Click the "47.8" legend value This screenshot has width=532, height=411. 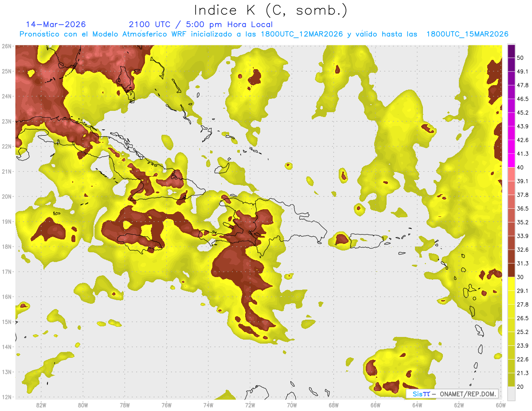pyautogui.click(x=523, y=85)
